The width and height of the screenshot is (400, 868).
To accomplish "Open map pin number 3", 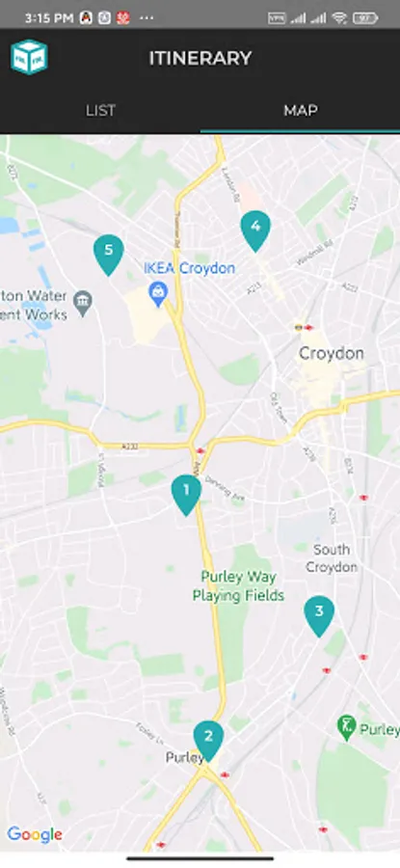I will (319, 616).
